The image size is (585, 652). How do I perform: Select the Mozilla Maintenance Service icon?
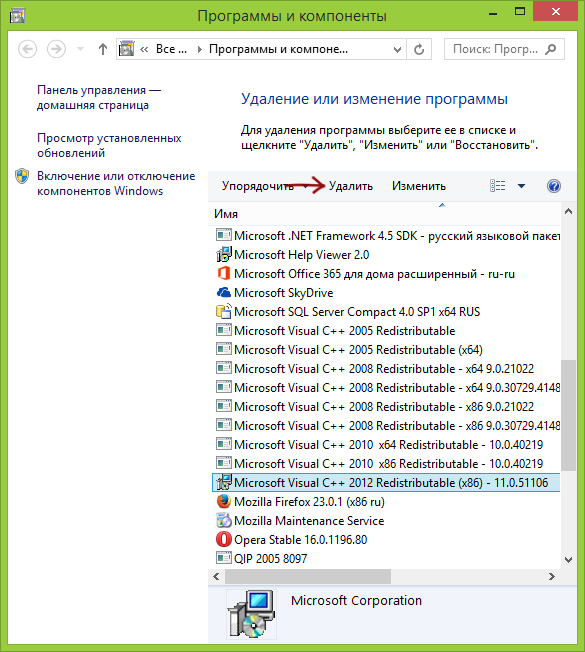[x=224, y=521]
